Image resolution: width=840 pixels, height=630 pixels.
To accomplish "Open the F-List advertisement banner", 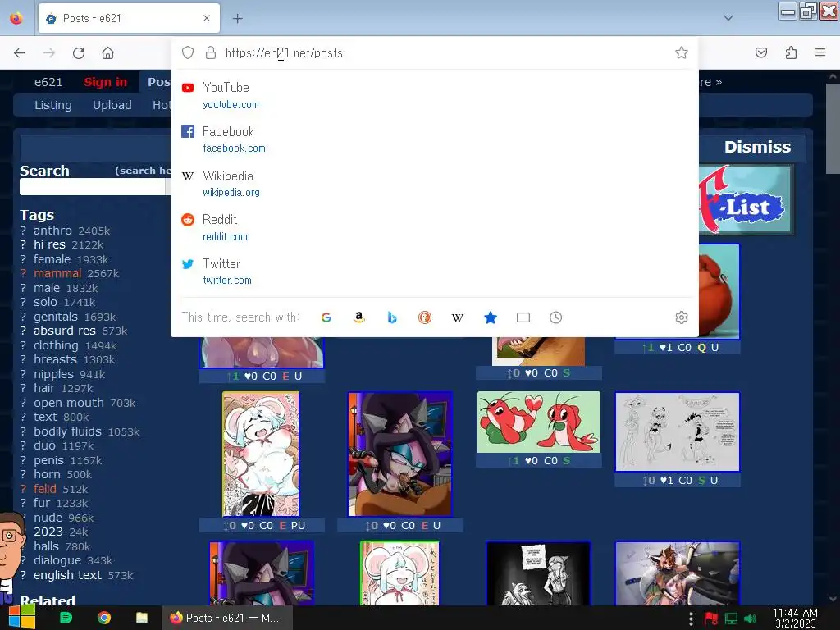I will pyautogui.click(x=746, y=199).
